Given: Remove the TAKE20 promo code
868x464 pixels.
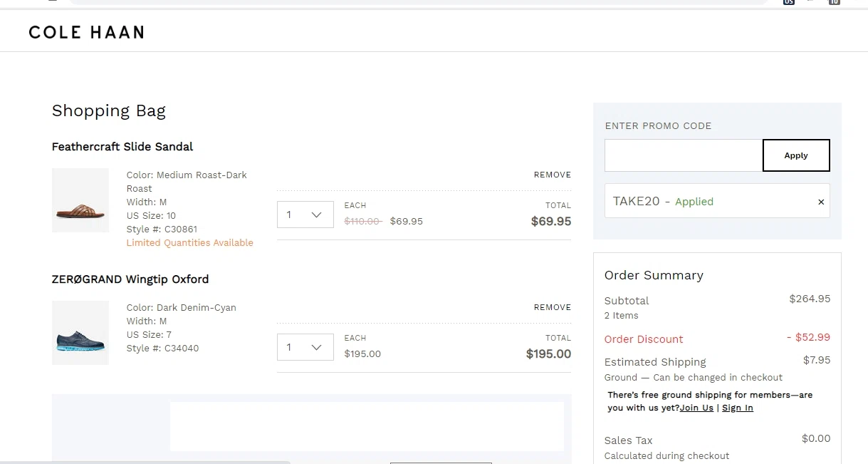Looking at the screenshot, I should (x=821, y=202).
